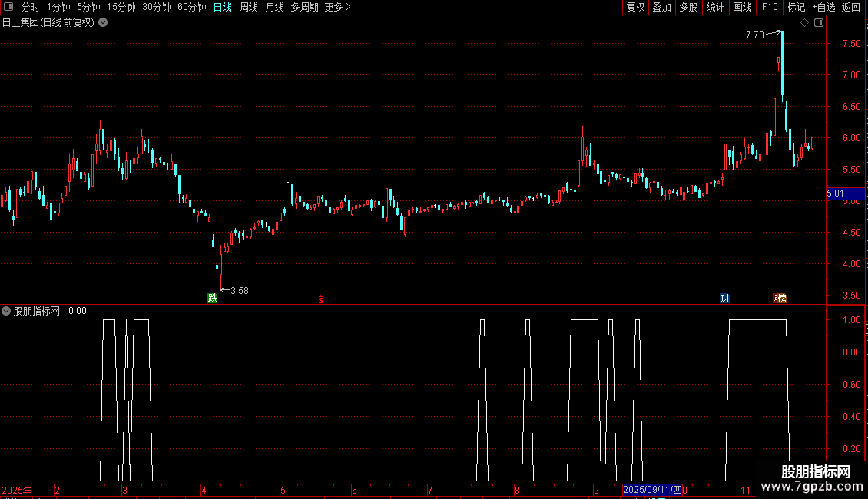Click the red $ dividend marker

pos(321,299)
